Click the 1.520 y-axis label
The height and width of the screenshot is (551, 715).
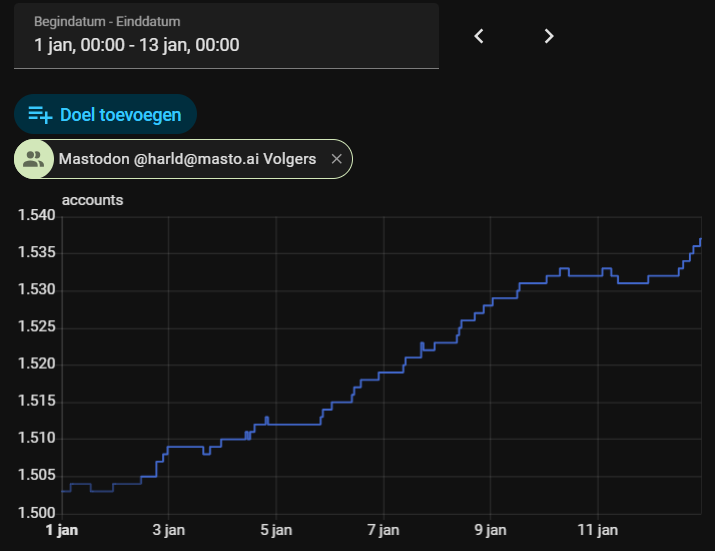[x=36, y=364]
